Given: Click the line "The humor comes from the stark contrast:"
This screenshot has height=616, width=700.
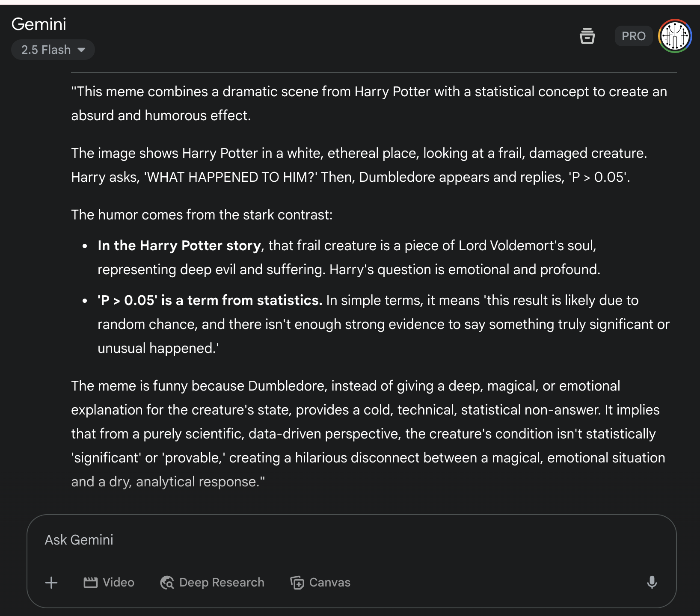Looking at the screenshot, I should [202, 215].
